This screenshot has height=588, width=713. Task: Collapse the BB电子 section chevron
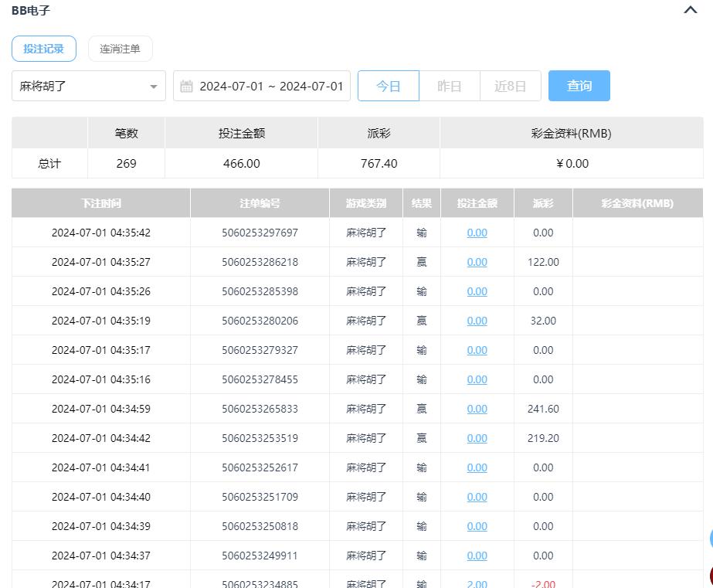click(690, 11)
